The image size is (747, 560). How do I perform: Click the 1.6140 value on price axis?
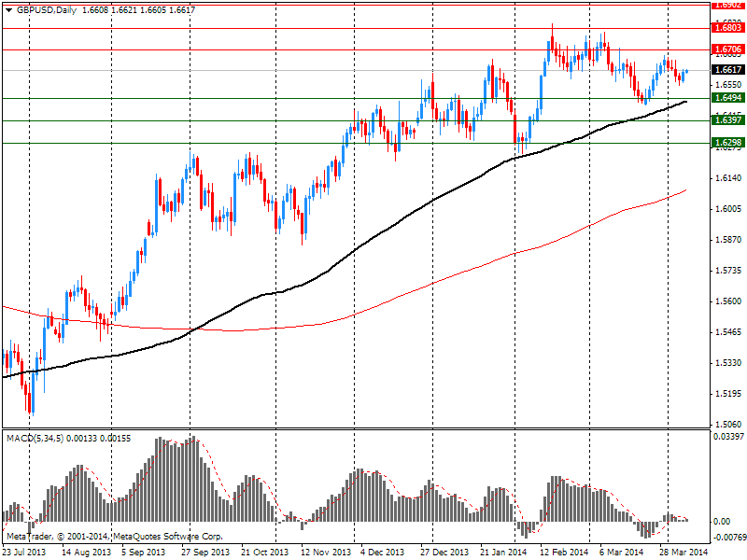coord(728,178)
